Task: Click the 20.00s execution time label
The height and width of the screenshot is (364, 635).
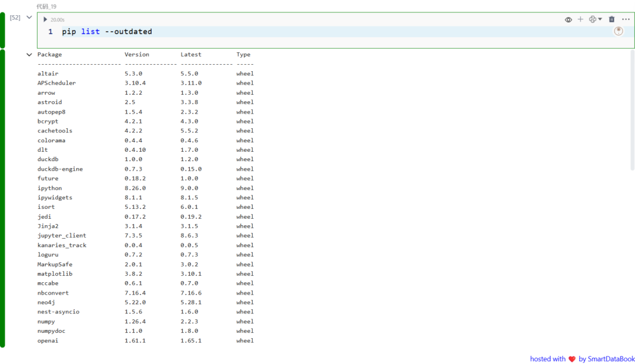Action: (x=58, y=20)
